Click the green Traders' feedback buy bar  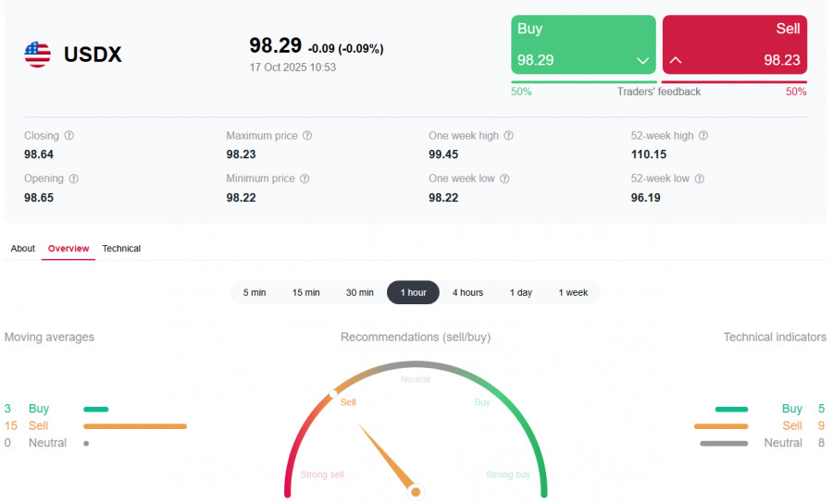point(584,82)
